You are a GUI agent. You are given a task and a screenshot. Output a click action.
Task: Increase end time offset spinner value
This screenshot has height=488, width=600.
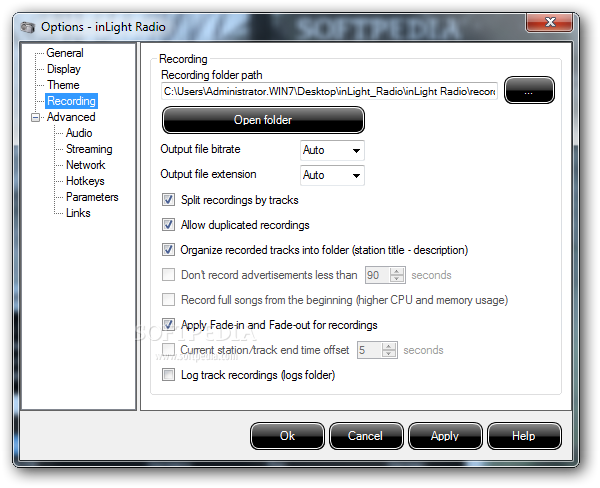tap(389, 346)
